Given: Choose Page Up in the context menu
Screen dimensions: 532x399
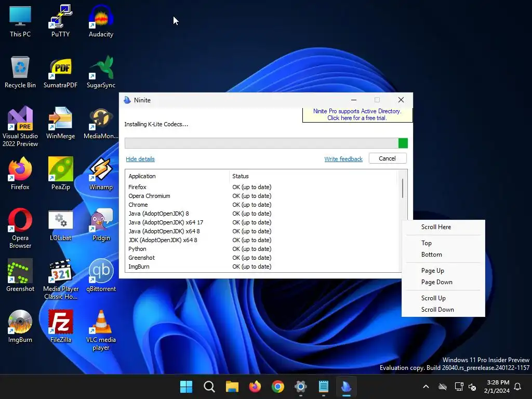Looking at the screenshot, I should click(x=443, y=270).
